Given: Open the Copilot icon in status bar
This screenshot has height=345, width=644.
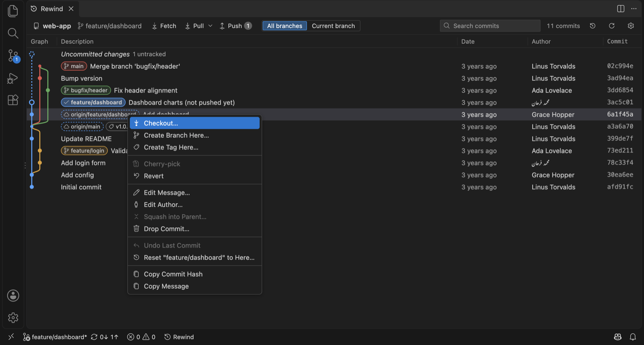Looking at the screenshot, I should pyautogui.click(x=617, y=337).
